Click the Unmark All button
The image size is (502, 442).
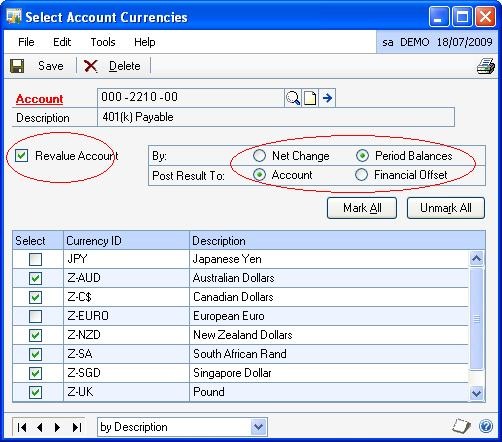(x=446, y=208)
